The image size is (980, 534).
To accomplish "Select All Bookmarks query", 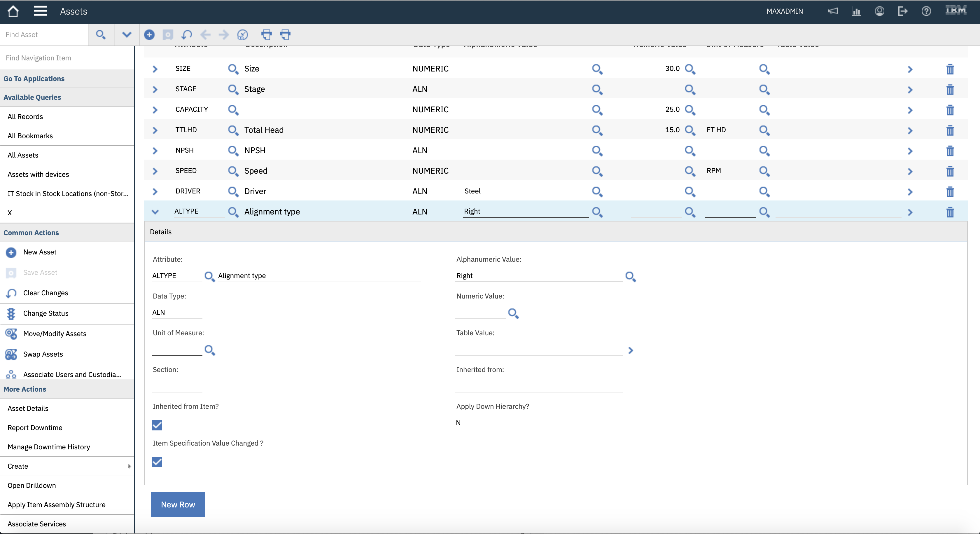I will pos(30,136).
